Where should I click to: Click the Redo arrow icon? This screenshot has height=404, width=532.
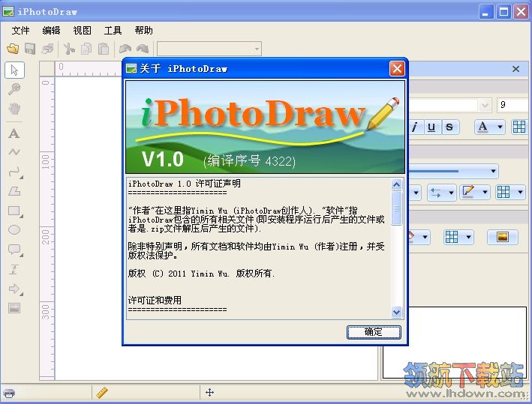point(143,49)
